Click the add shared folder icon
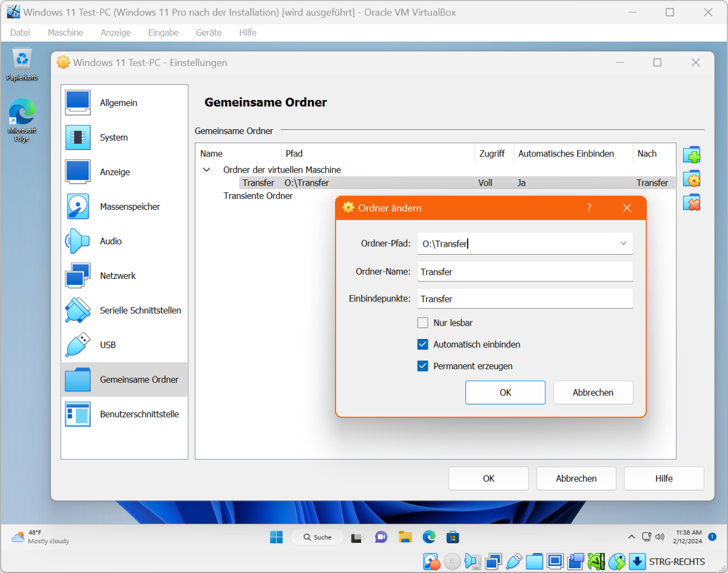This screenshot has height=573, width=728. (692, 155)
